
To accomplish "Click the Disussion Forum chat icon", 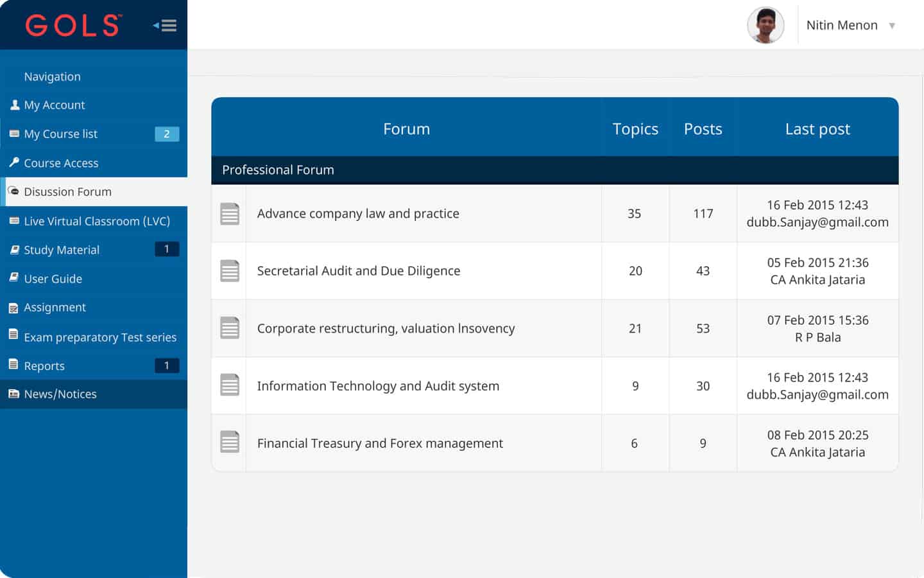I will tap(13, 191).
